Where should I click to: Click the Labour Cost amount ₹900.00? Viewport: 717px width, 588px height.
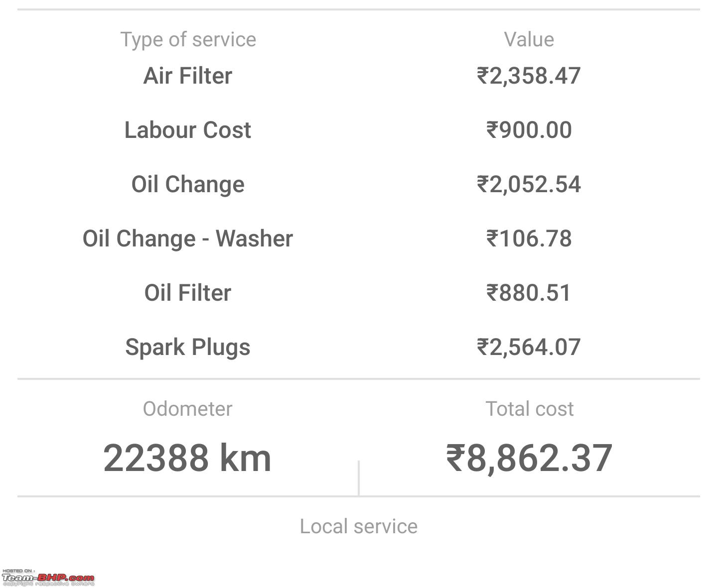pos(529,130)
